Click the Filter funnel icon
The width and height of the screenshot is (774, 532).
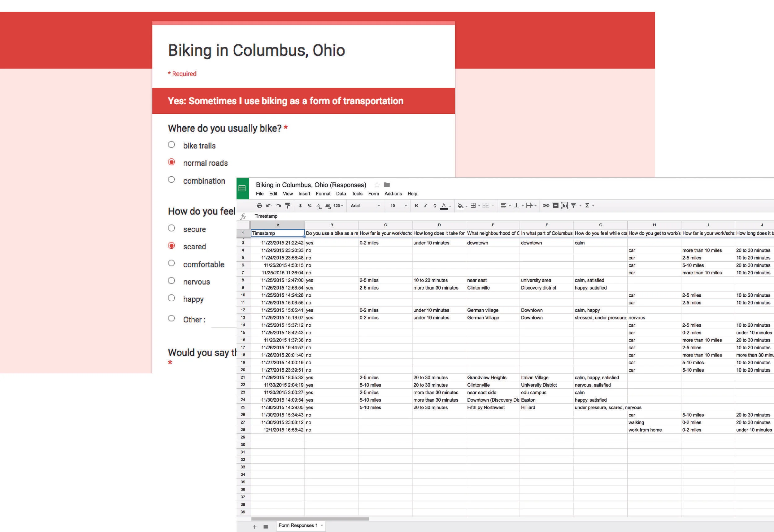(x=573, y=206)
